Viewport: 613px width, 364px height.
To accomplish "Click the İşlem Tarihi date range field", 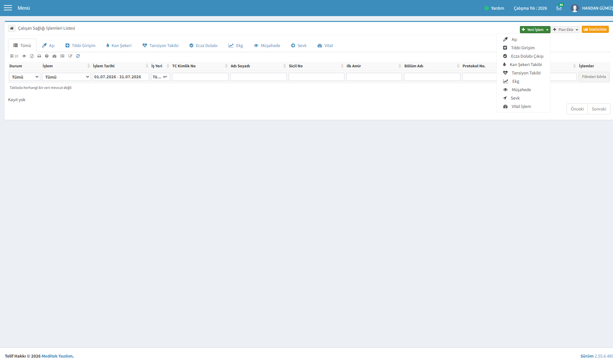I will (121, 77).
